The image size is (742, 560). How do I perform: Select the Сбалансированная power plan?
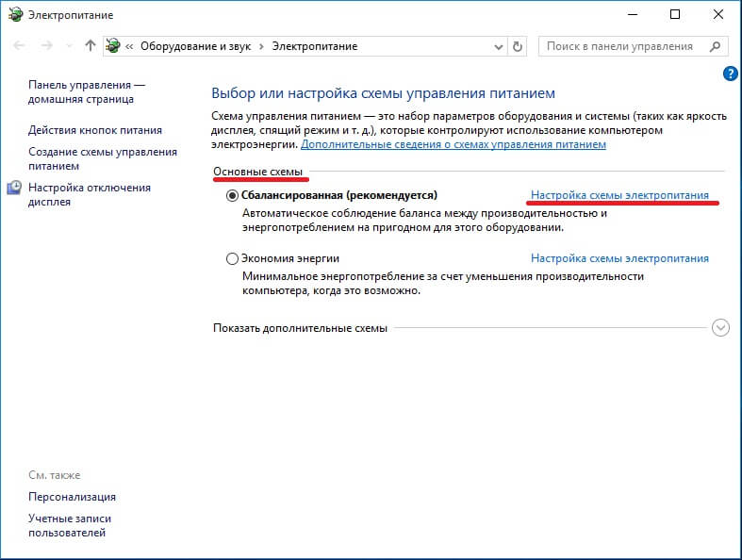click(x=233, y=195)
